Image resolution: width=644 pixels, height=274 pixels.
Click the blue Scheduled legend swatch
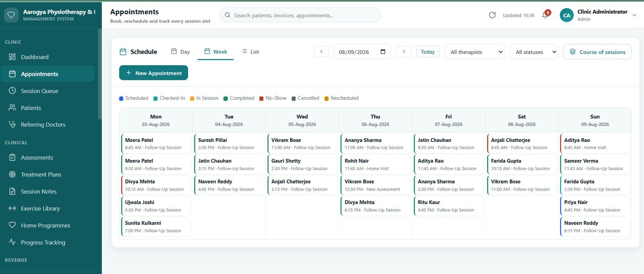(x=121, y=98)
